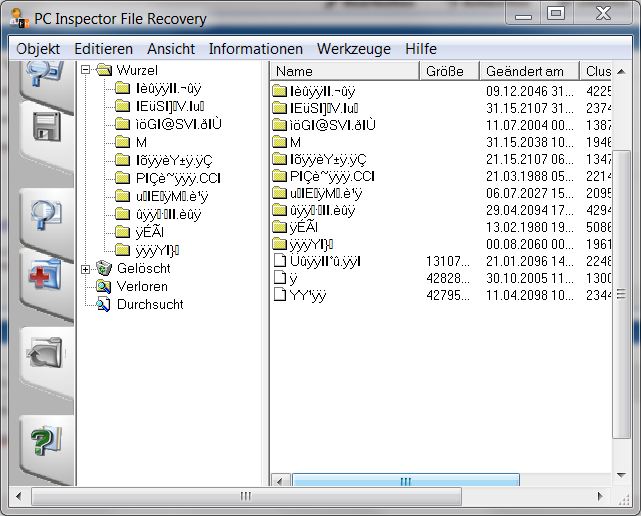641x516 pixels.
Task: Click bottom window scrollbar right arrow
Action: [600, 496]
